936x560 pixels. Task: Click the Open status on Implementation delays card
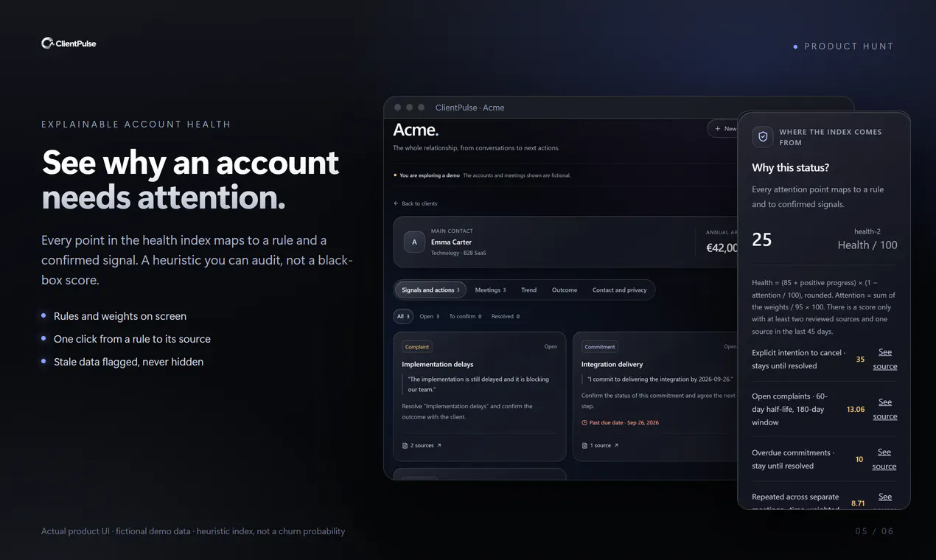click(x=551, y=346)
